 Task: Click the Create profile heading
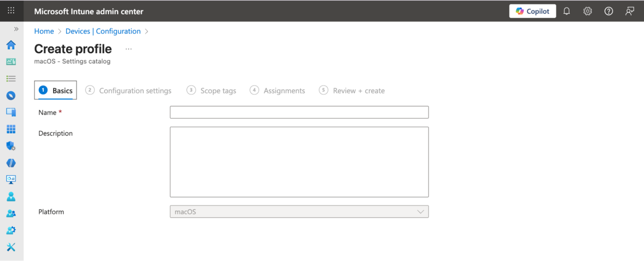pyautogui.click(x=73, y=49)
